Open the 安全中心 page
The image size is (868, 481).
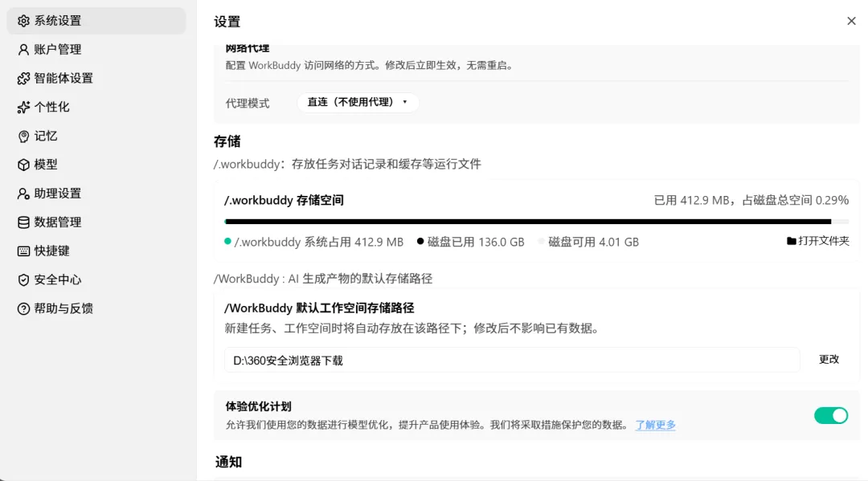tap(96, 279)
